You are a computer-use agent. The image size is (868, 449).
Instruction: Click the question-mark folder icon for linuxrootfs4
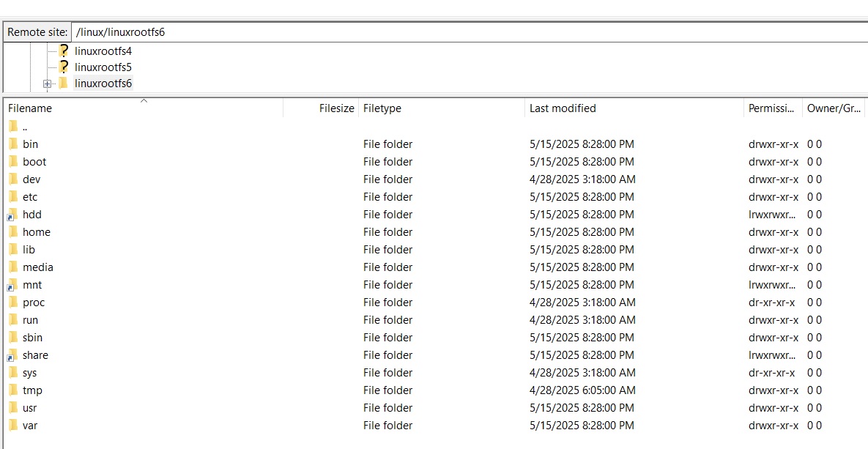click(63, 51)
